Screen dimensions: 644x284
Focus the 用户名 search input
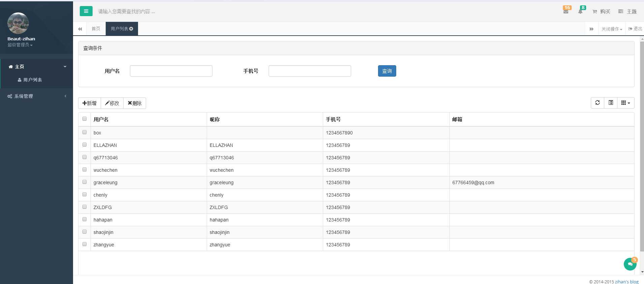click(x=171, y=71)
